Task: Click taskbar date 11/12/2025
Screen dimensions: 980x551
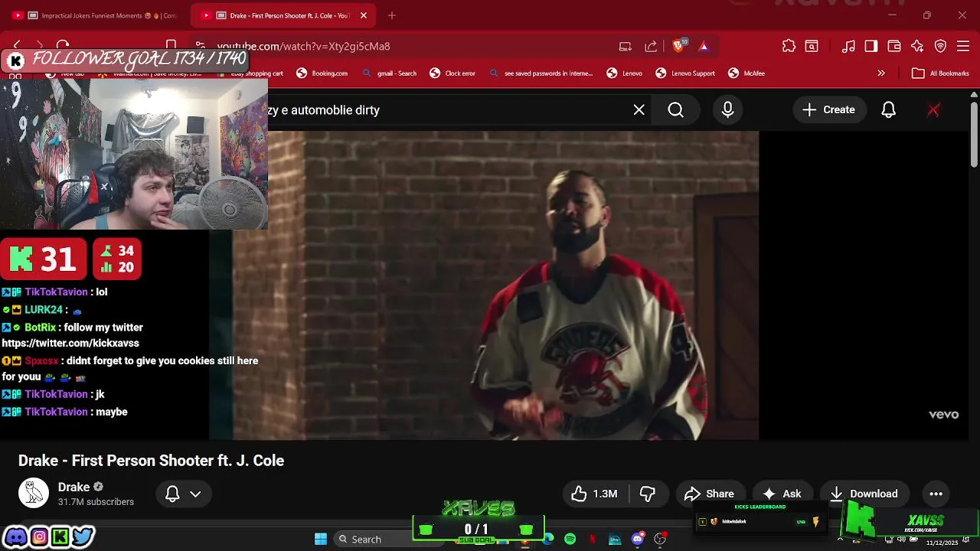Action: click(x=942, y=543)
